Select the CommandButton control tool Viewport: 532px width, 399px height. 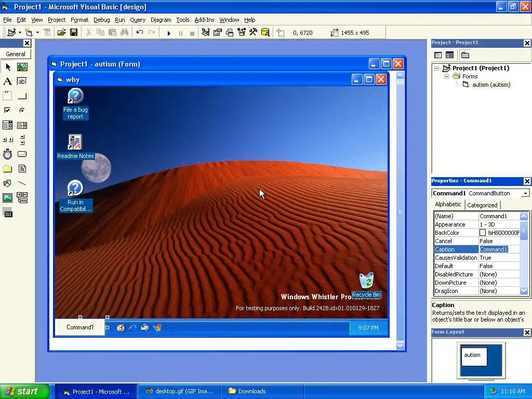pos(22,96)
